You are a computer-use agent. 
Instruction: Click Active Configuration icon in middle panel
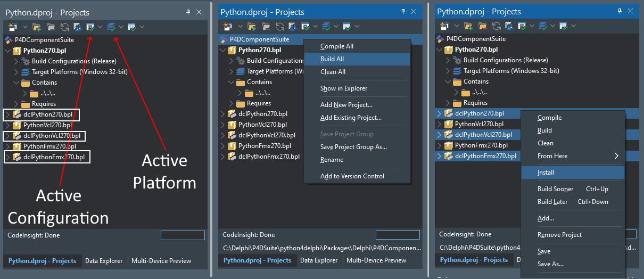pos(306,26)
